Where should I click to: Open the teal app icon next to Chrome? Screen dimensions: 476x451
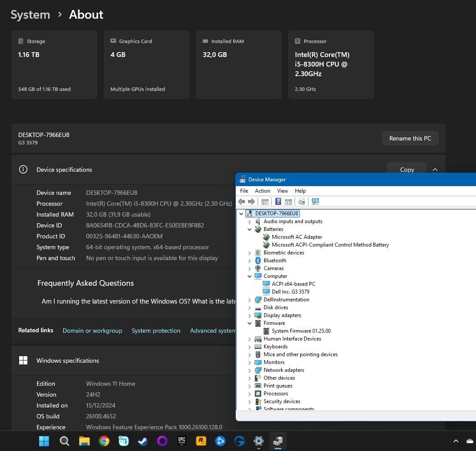[123, 441]
